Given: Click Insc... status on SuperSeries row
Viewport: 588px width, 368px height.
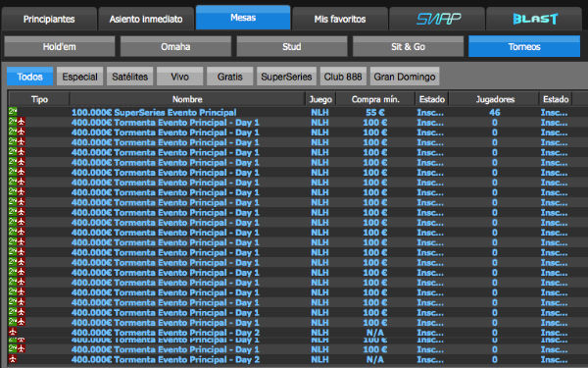Looking at the screenshot, I should 430,112.
